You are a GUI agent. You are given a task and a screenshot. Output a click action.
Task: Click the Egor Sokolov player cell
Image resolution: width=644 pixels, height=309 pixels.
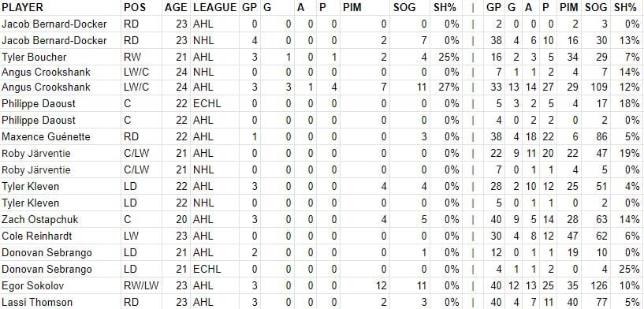61,285
